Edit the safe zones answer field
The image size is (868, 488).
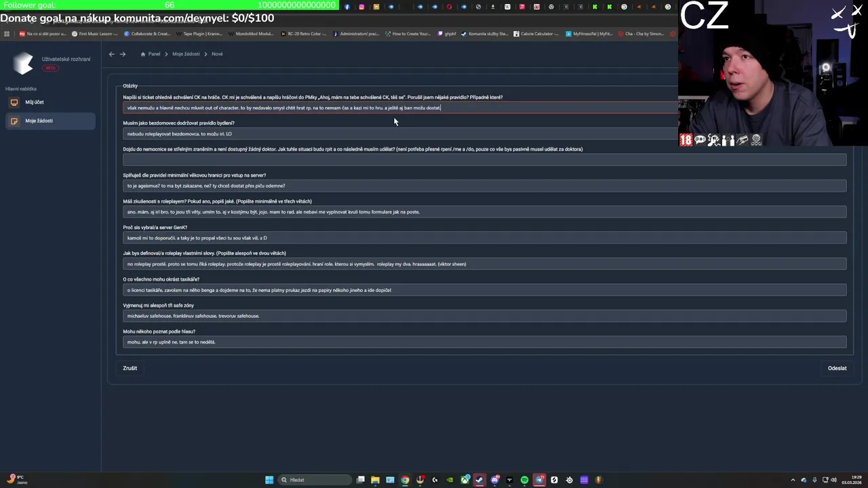point(484,316)
